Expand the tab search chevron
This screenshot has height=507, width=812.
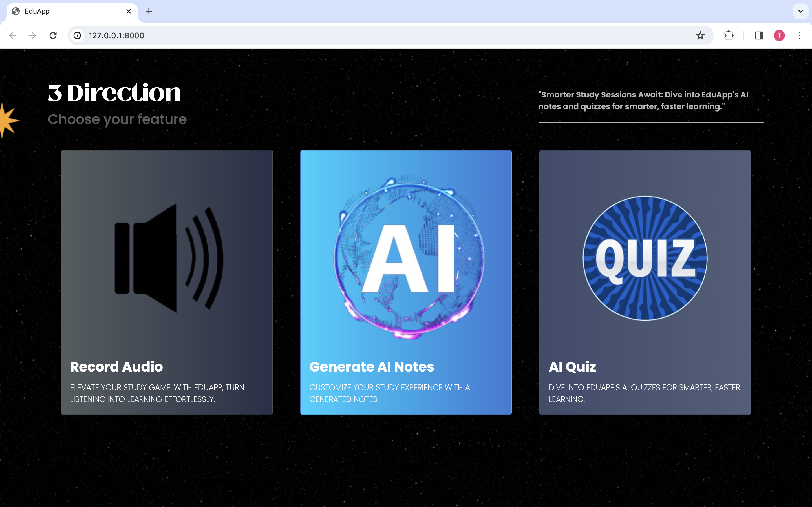tap(800, 11)
